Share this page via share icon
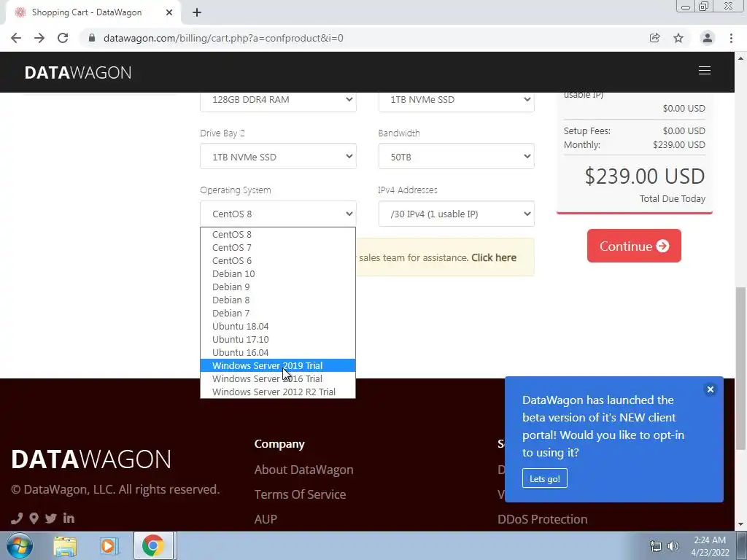This screenshot has height=560, width=747. 654,38
